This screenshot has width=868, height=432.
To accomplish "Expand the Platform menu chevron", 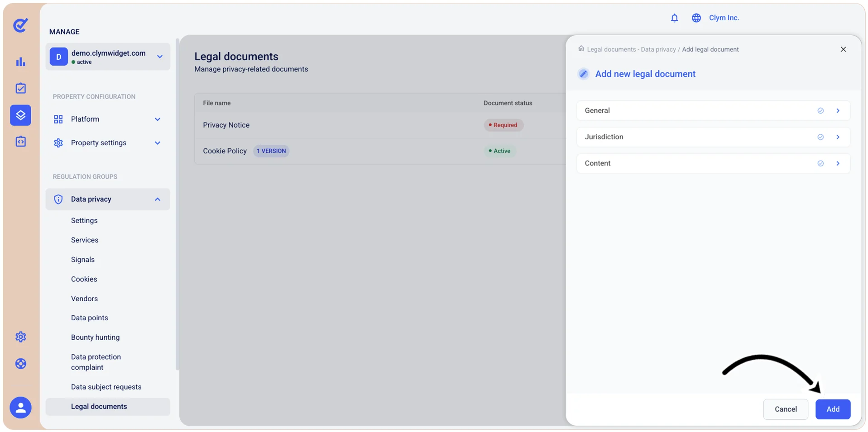I will [x=158, y=119].
